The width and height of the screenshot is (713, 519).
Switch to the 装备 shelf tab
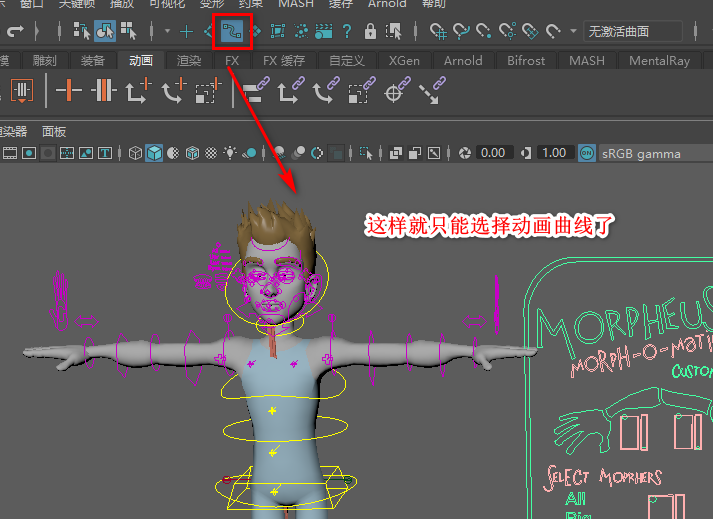(x=93, y=60)
